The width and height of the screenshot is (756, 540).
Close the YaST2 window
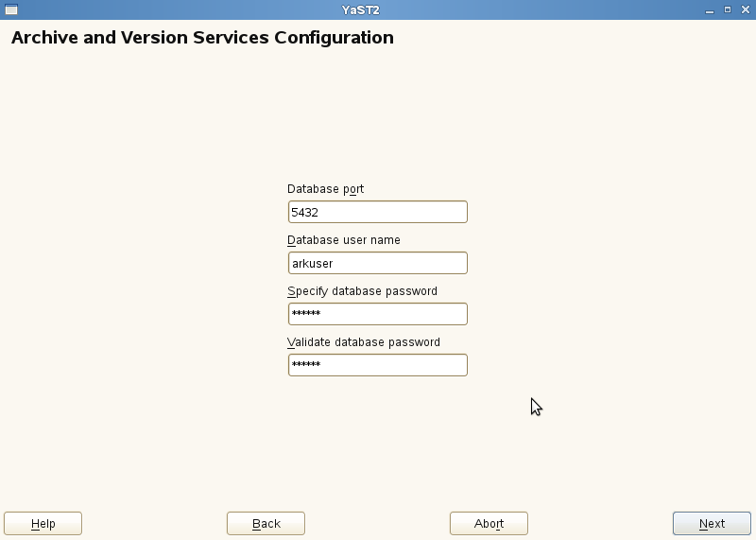(744, 9)
